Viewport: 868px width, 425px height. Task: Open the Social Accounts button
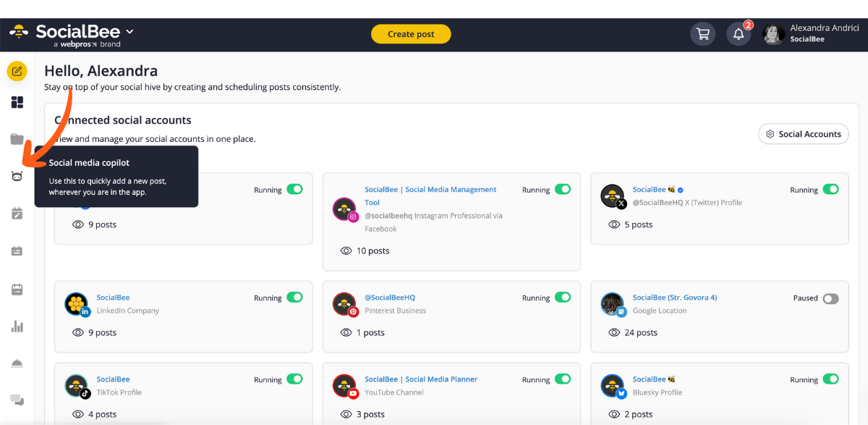pos(803,134)
